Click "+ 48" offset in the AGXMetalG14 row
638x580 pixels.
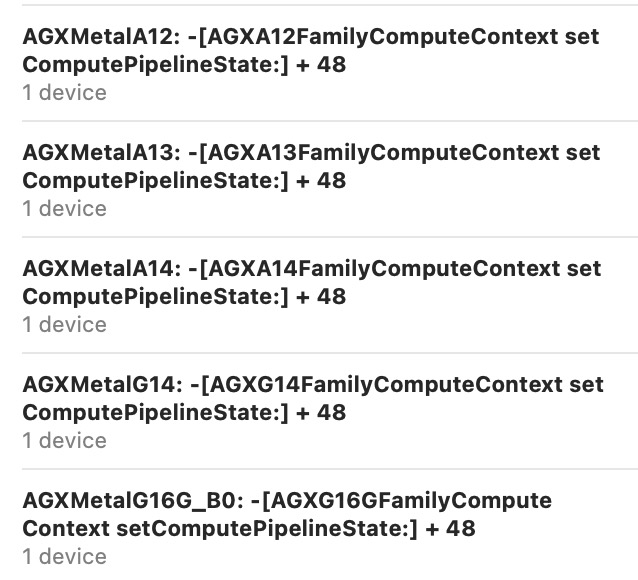[320, 413]
